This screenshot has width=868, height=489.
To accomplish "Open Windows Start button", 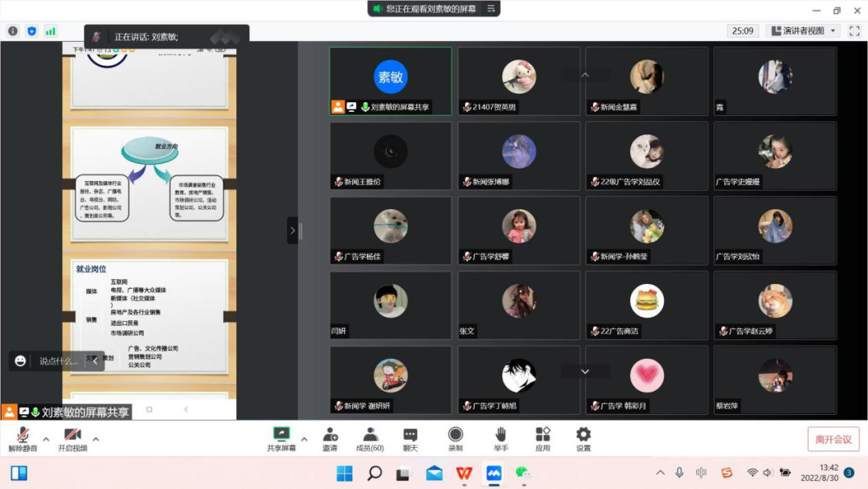I will coord(344,474).
